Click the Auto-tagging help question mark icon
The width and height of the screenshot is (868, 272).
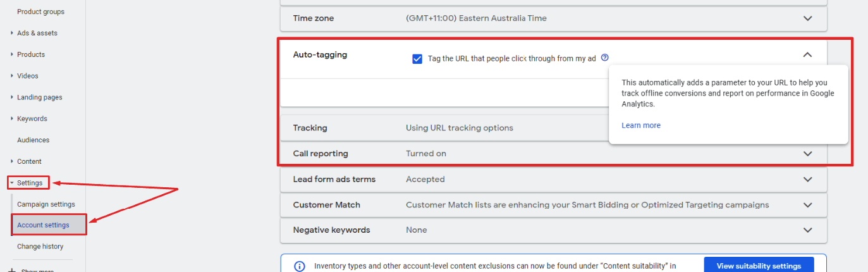[604, 58]
